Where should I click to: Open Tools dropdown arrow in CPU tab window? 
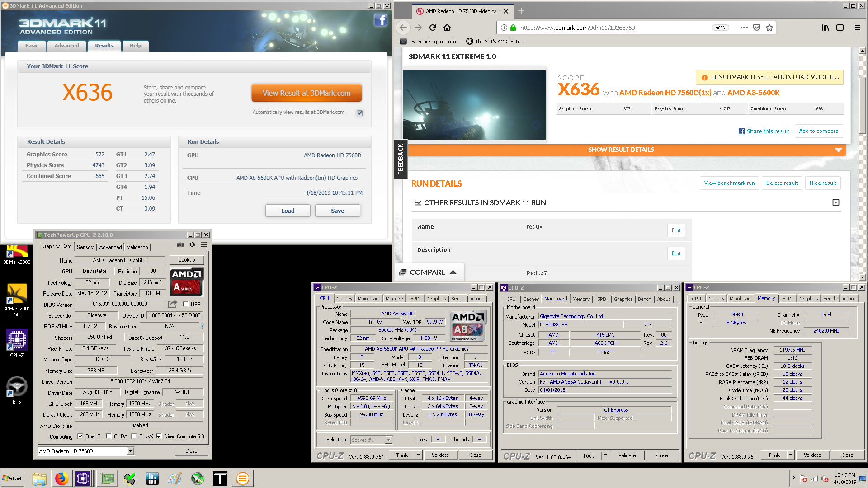tap(418, 455)
